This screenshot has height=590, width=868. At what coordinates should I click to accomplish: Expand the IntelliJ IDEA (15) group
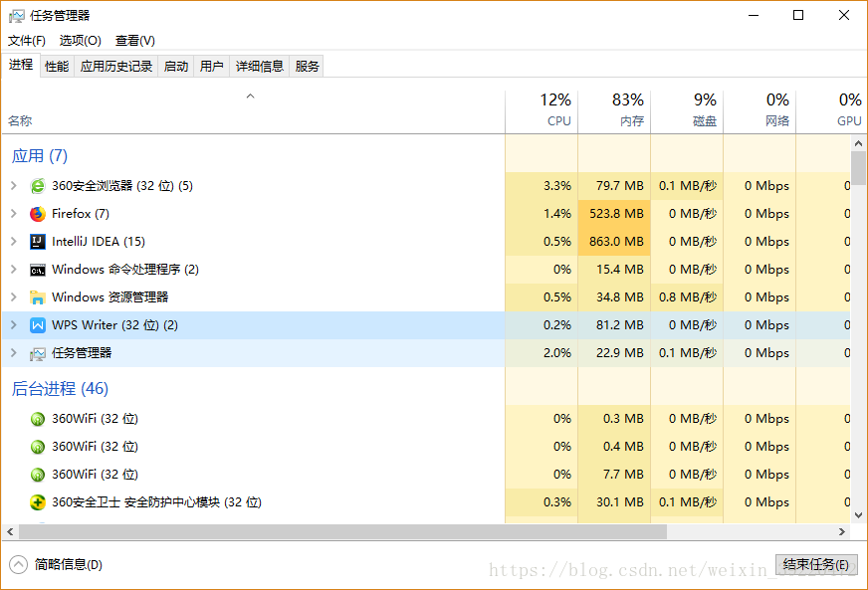point(14,242)
